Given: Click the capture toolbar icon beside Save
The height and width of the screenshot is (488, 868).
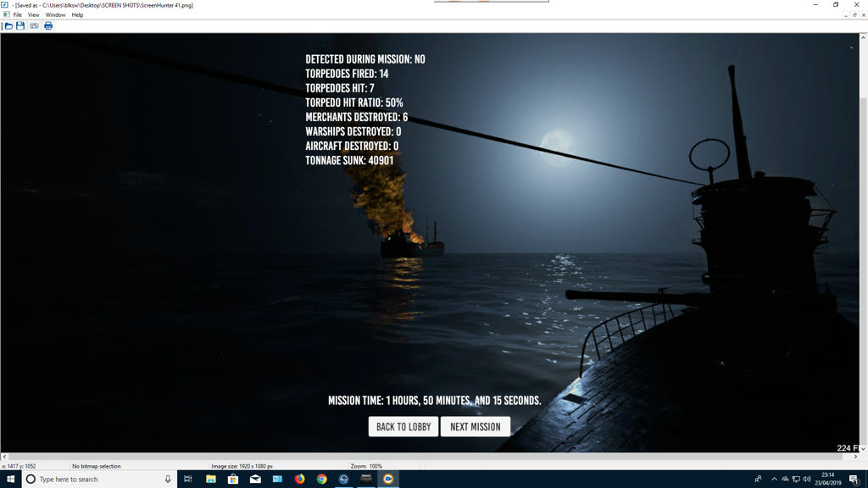Looking at the screenshot, I should pyautogui.click(x=34, y=26).
